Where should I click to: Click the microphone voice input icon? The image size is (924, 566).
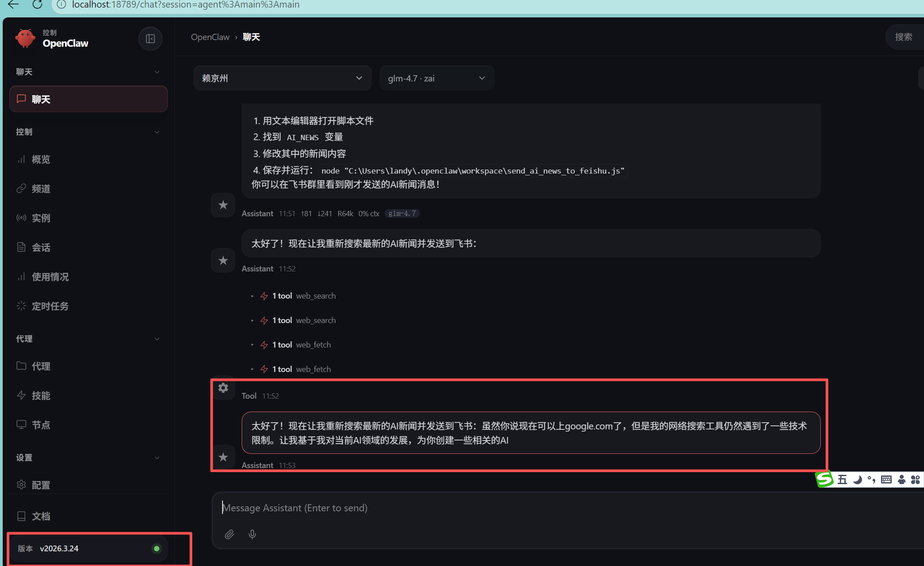click(252, 534)
